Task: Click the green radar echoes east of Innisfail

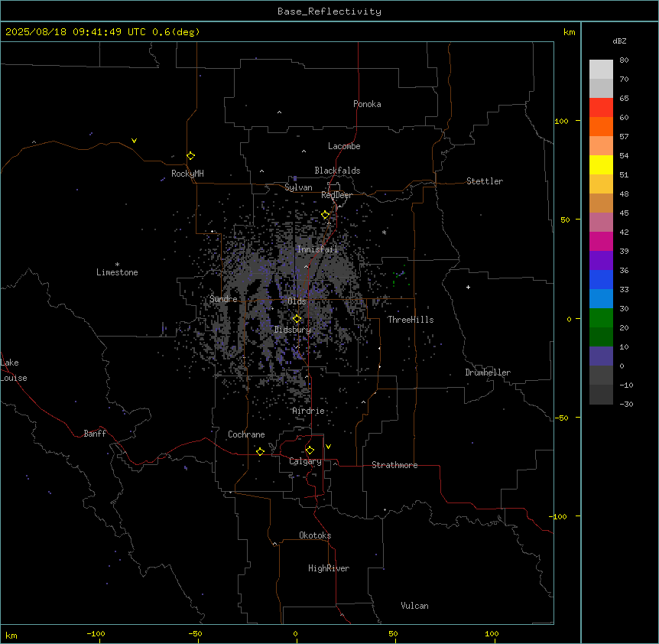Action: pyautogui.click(x=399, y=275)
